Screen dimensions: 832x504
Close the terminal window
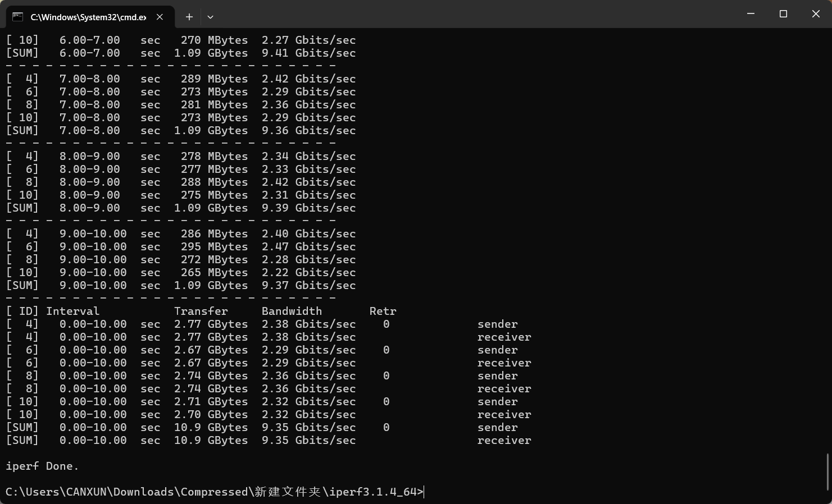tap(816, 13)
